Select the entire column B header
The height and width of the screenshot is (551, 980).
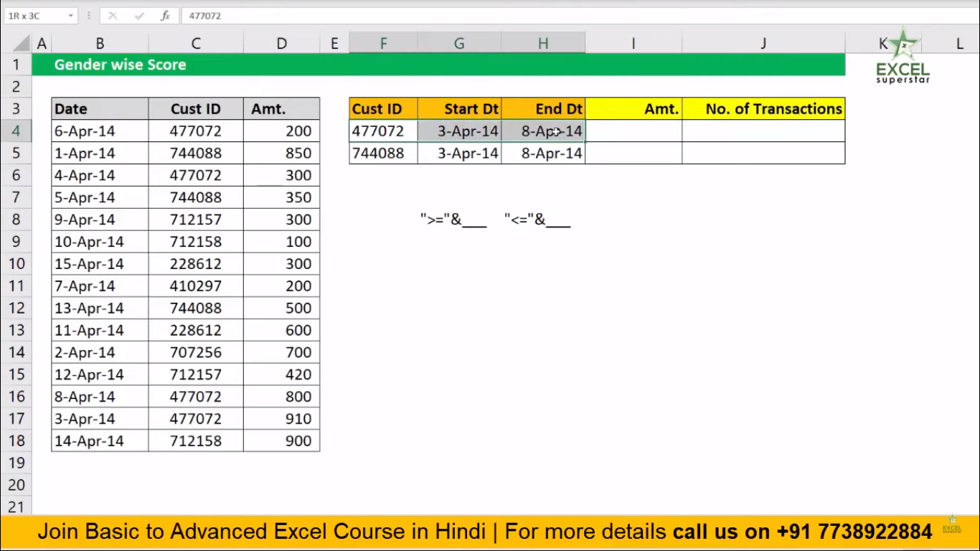click(100, 44)
